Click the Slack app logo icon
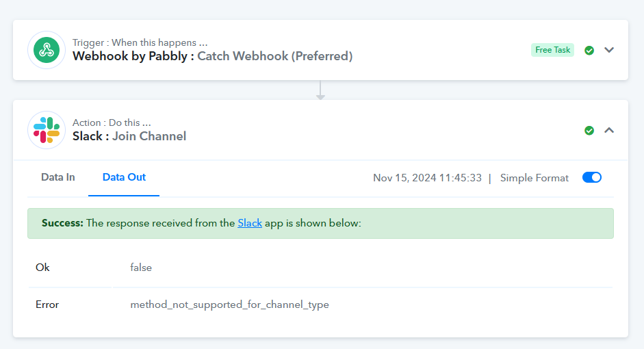 (47, 130)
